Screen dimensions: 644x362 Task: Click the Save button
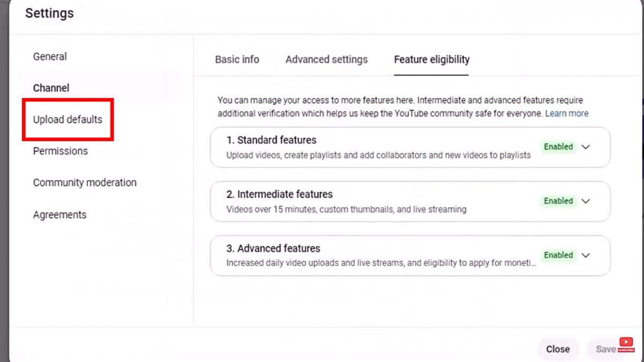605,349
